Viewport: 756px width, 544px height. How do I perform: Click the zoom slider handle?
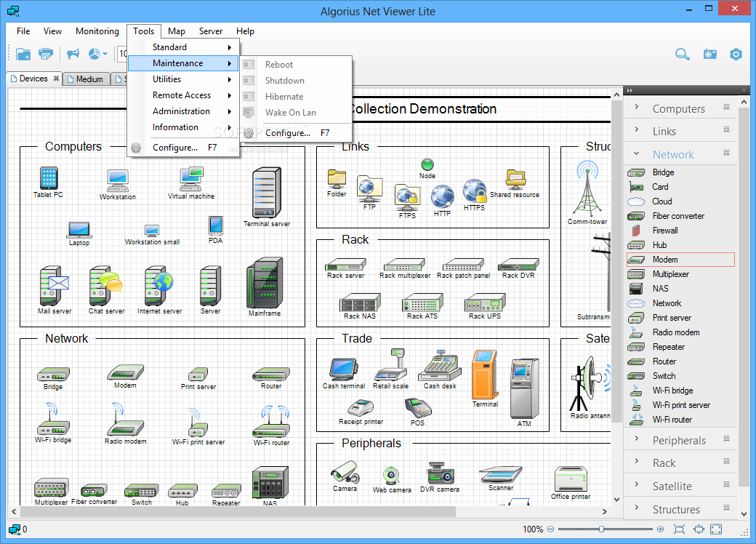click(x=601, y=529)
